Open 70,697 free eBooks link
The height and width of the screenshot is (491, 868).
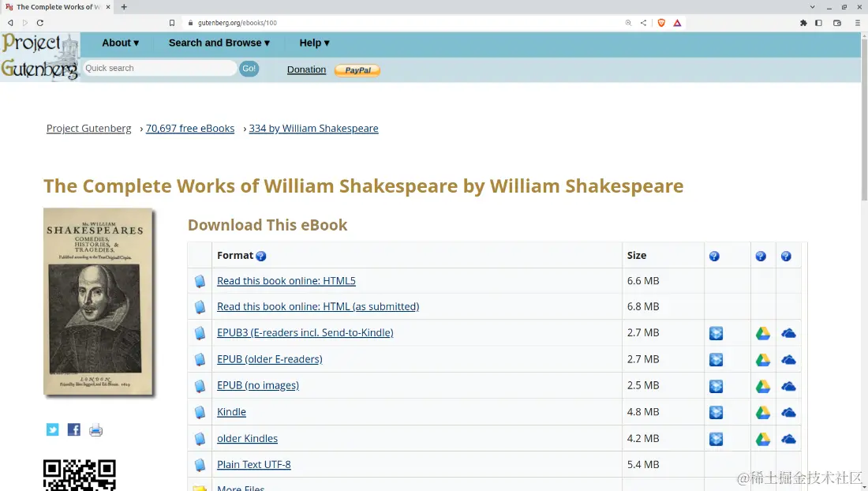tap(190, 129)
